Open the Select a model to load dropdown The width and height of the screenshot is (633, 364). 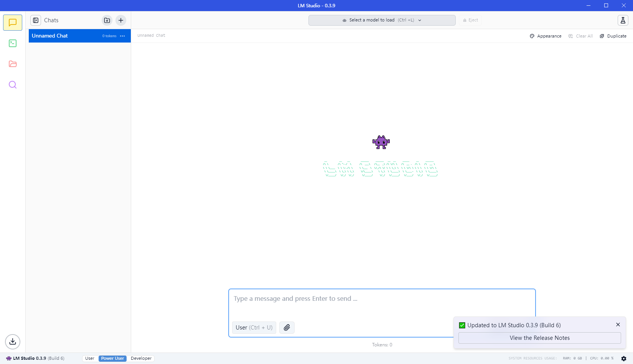tap(382, 20)
